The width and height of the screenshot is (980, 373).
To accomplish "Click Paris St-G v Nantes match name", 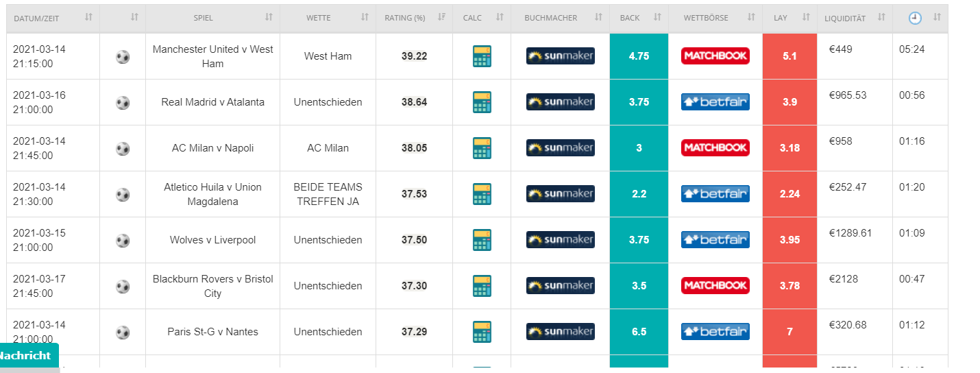I will tap(212, 332).
